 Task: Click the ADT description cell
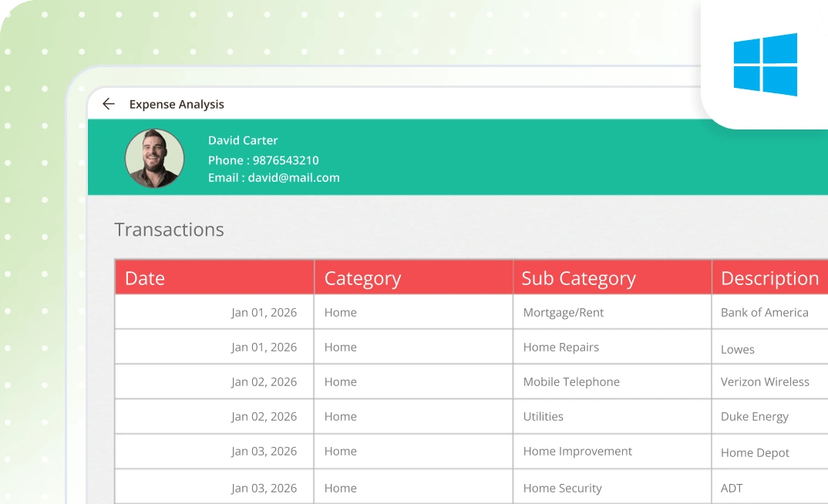(770, 486)
